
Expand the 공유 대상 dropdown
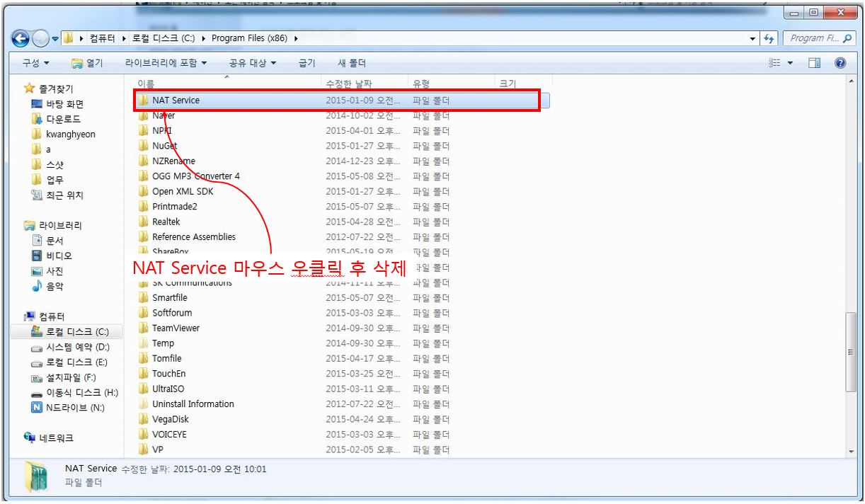[x=253, y=64]
